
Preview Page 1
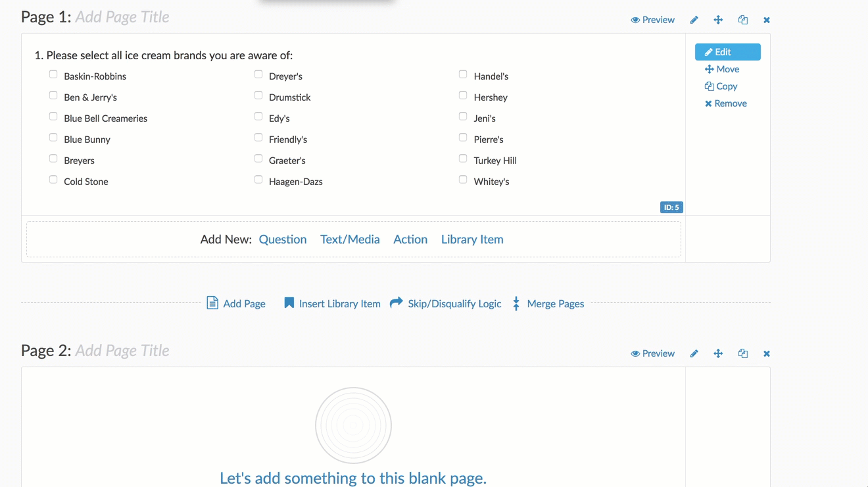652,20
